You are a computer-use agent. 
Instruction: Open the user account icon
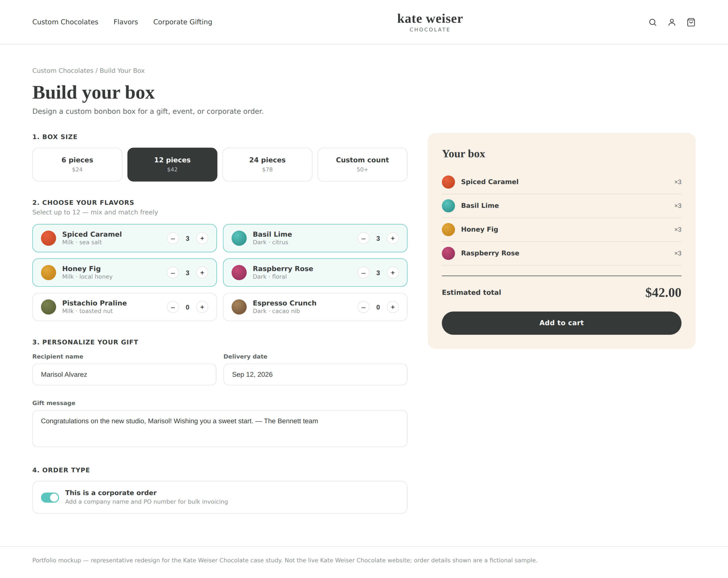672,22
